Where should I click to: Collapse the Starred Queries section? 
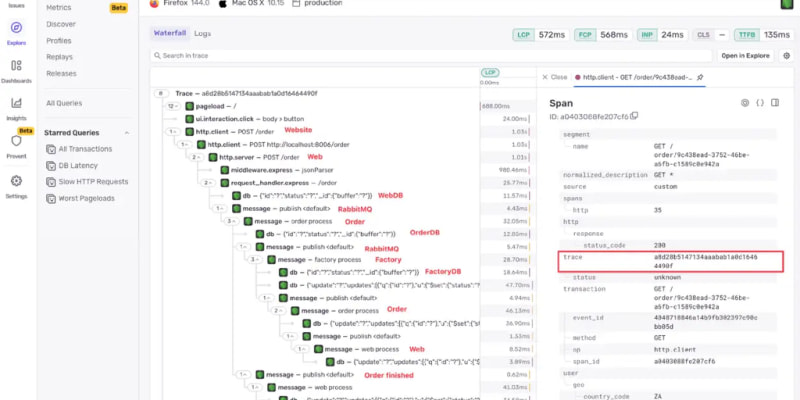click(127, 133)
